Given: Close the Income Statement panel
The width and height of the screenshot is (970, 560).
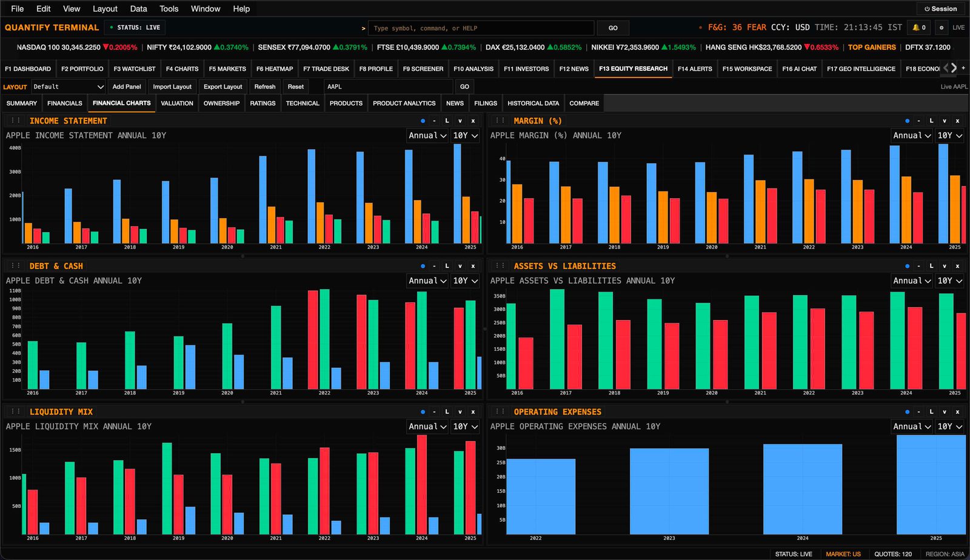Looking at the screenshot, I should click(473, 121).
